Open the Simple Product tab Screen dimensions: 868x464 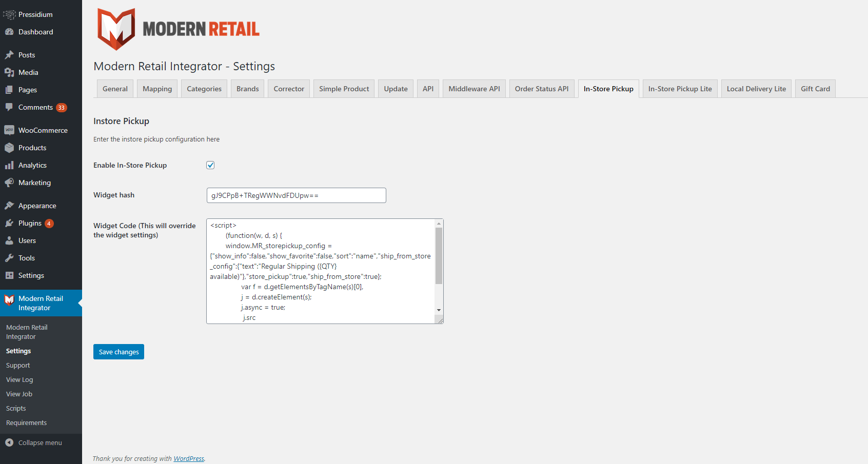point(344,89)
